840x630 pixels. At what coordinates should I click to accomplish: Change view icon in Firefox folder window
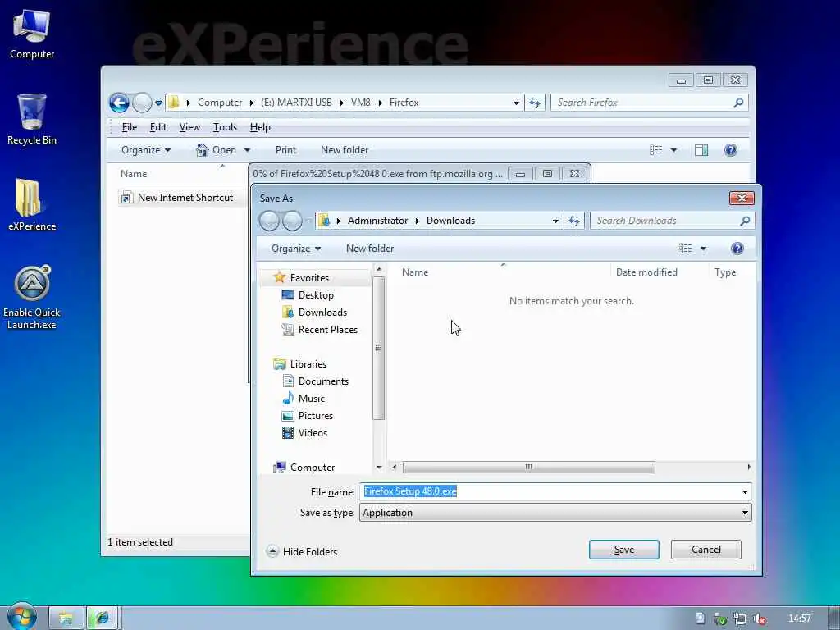click(x=656, y=150)
